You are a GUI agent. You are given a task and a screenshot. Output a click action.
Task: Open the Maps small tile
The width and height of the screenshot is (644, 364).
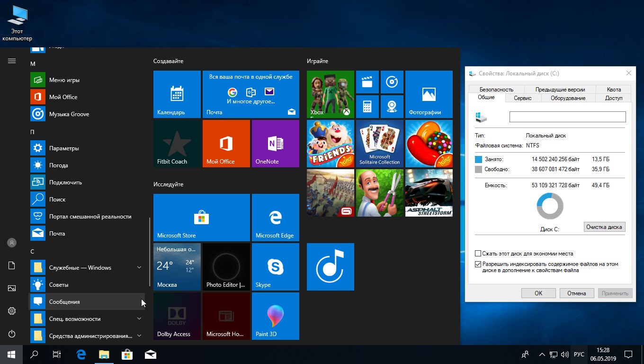(392, 107)
